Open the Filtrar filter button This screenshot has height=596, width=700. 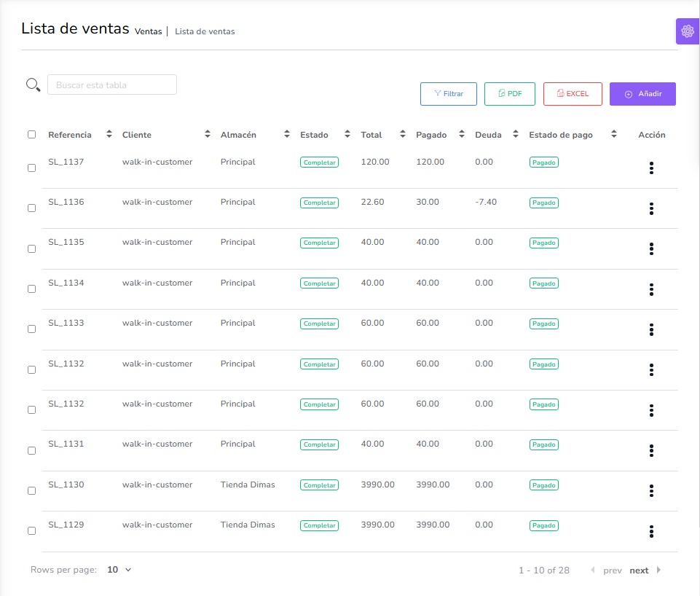click(x=449, y=94)
